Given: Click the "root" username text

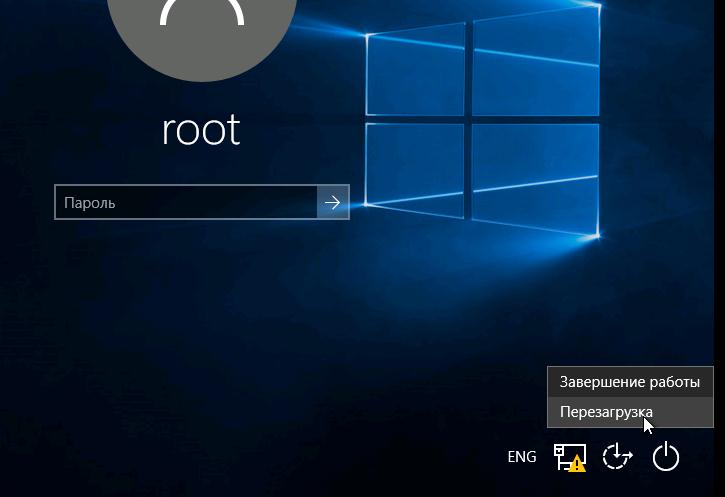Looking at the screenshot, I should (x=202, y=130).
